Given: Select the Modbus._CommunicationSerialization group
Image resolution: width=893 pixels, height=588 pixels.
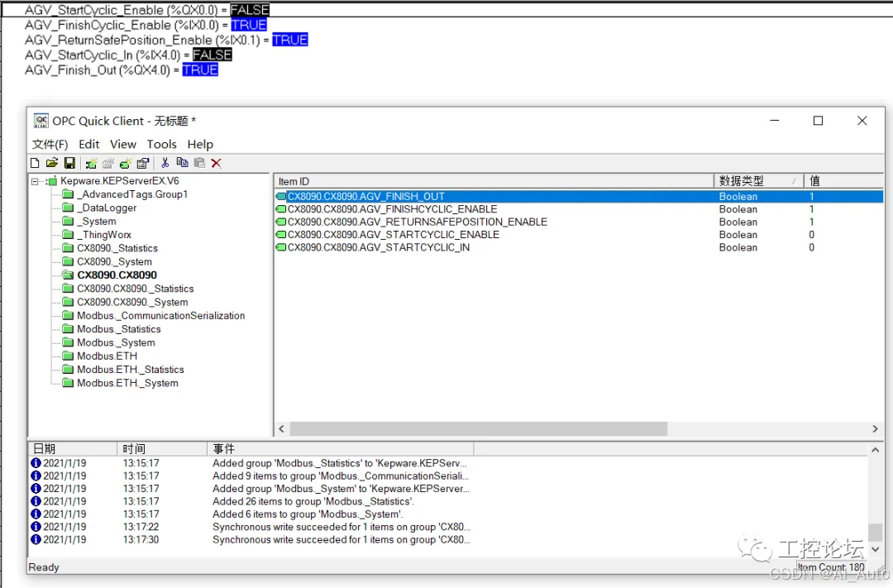Looking at the screenshot, I should [161, 316].
